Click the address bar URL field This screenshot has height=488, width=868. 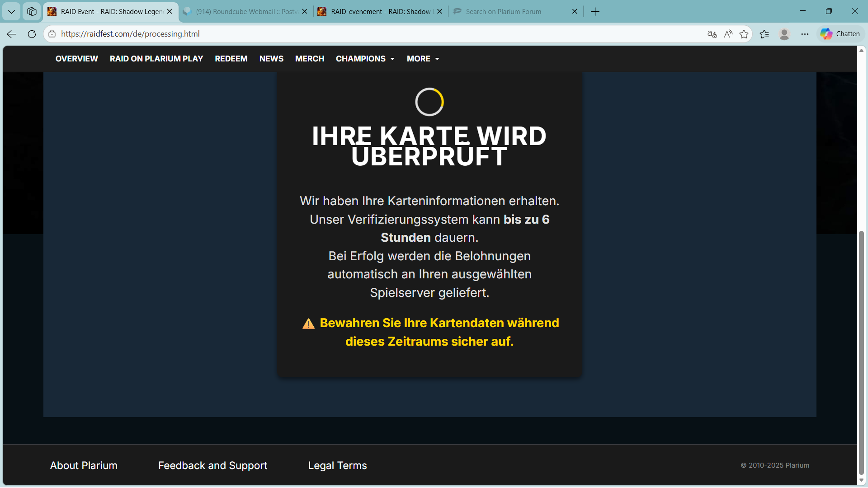(380, 34)
